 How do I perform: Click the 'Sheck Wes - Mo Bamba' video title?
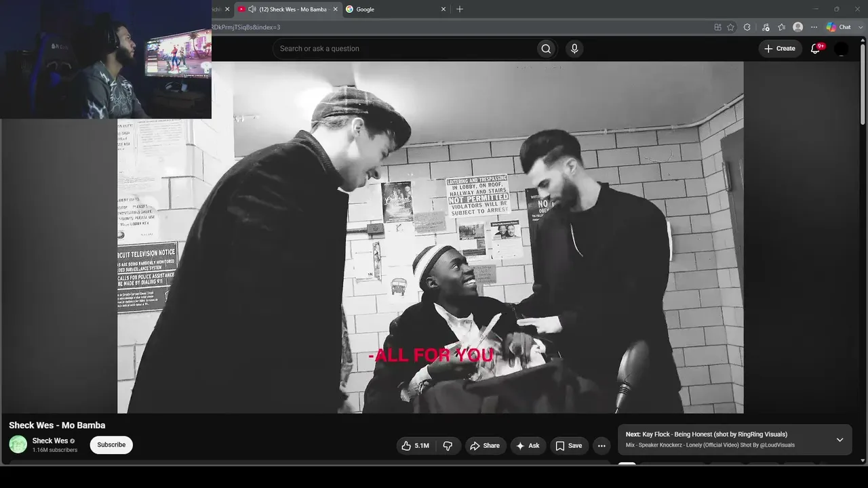pyautogui.click(x=57, y=426)
